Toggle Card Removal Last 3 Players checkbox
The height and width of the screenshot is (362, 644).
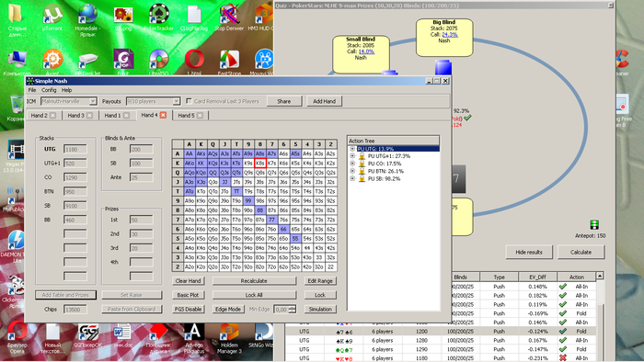pos(189,101)
